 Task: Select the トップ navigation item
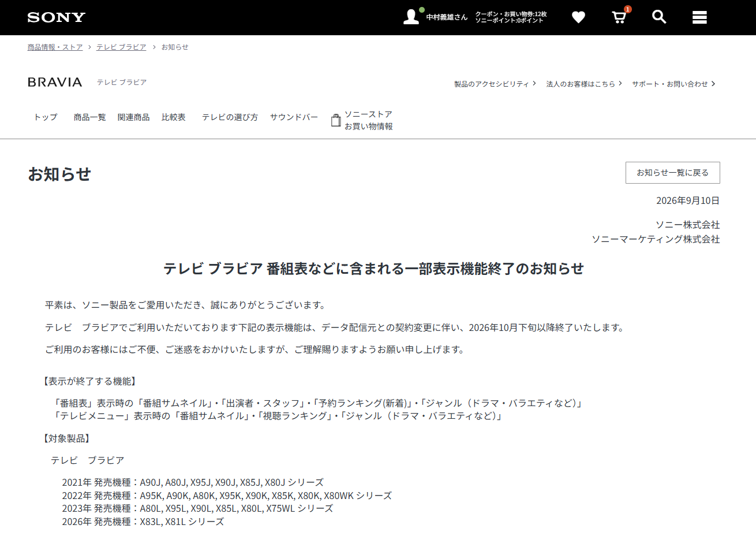46,117
